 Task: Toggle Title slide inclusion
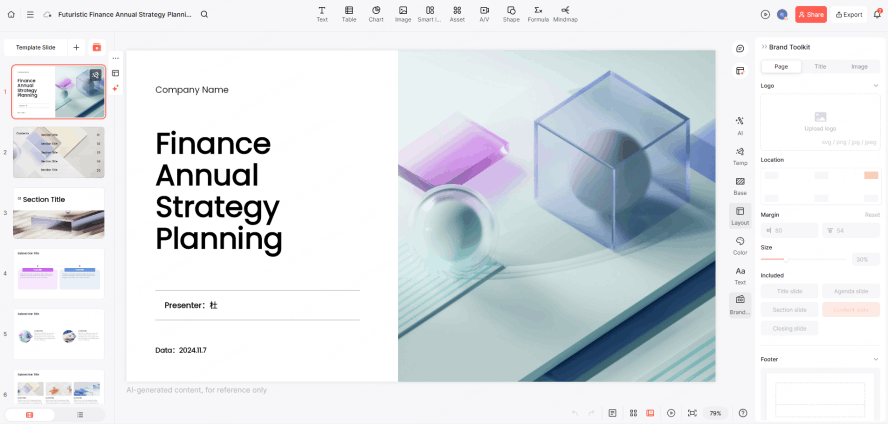pyautogui.click(x=789, y=291)
